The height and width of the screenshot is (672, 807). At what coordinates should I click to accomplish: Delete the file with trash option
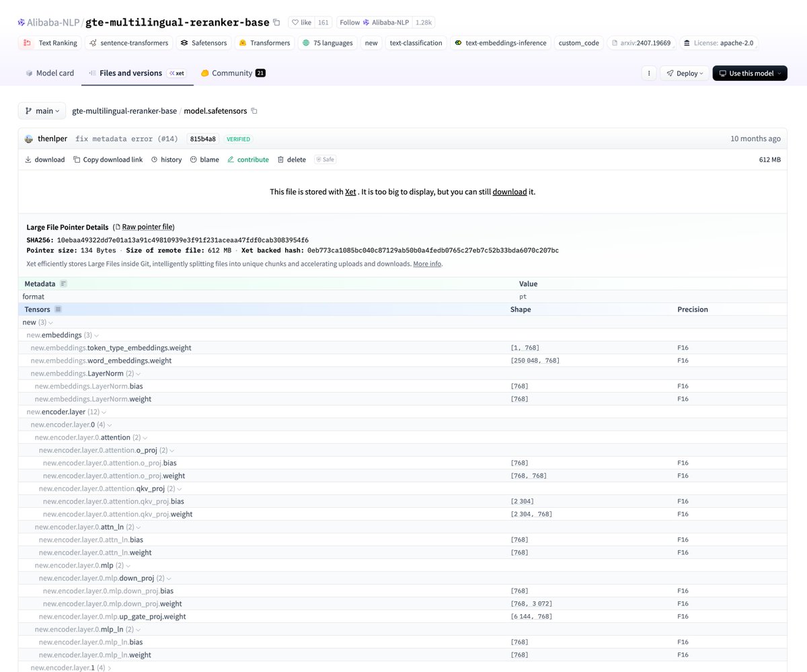click(291, 159)
